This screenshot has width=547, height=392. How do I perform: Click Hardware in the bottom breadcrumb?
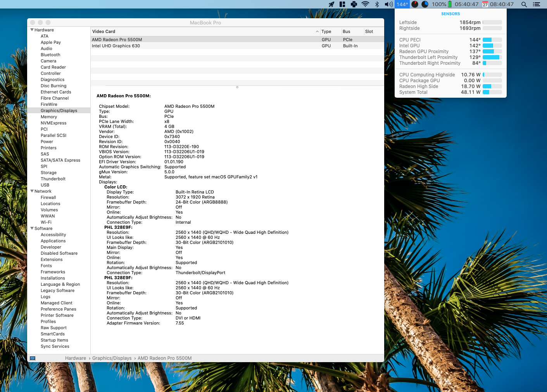pyautogui.click(x=76, y=358)
